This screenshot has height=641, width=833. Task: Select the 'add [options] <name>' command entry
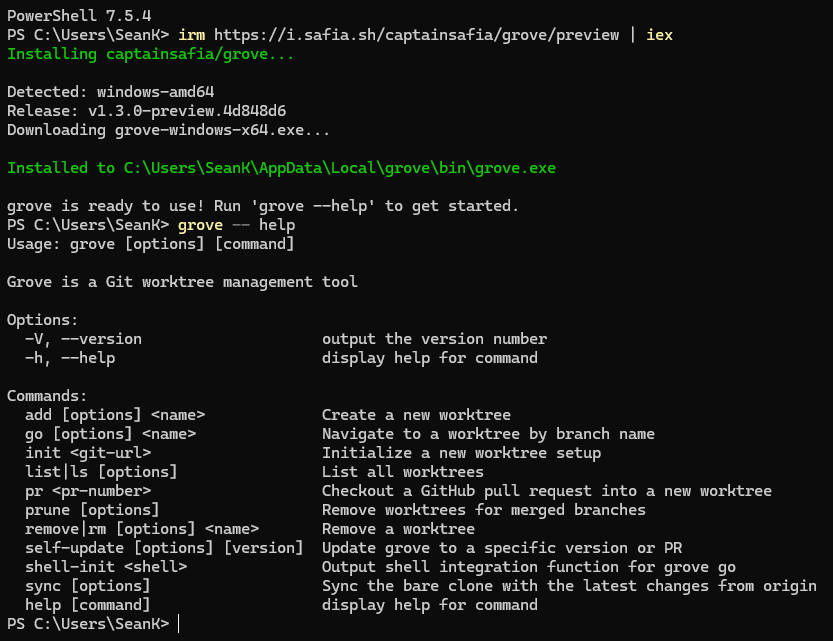pos(115,415)
